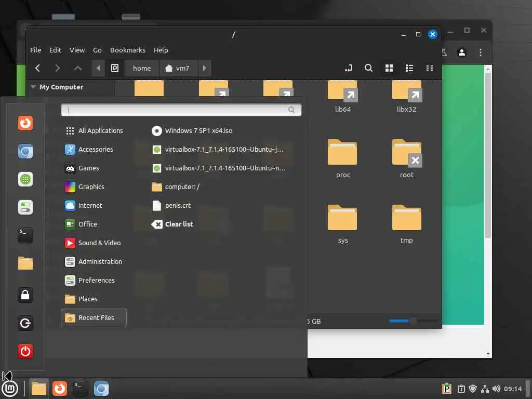Switch to icon view in file manager
Screen dimensions: 532x399
point(389,68)
